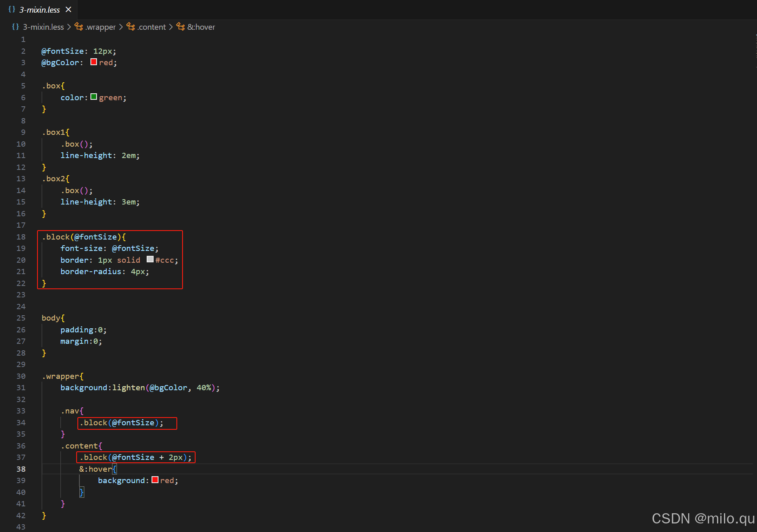Click the LESS file icon on the tab

coord(12,9)
